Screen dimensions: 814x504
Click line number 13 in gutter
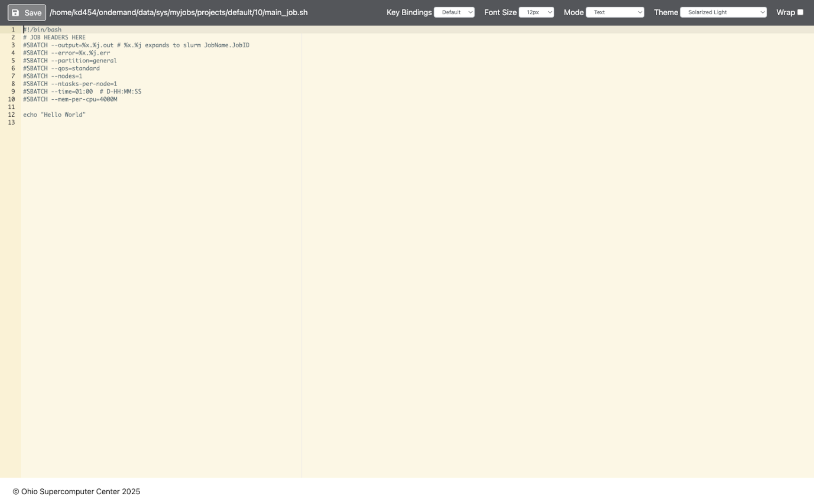point(12,123)
